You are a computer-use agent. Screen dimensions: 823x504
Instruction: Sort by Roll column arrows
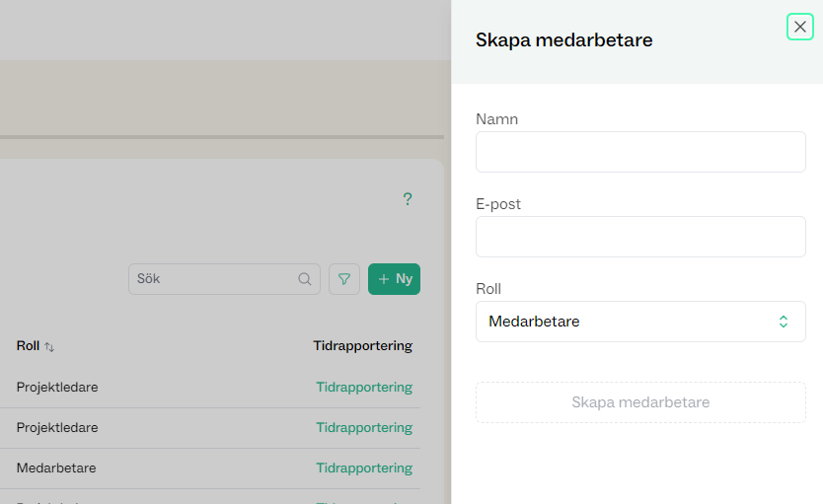point(49,346)
